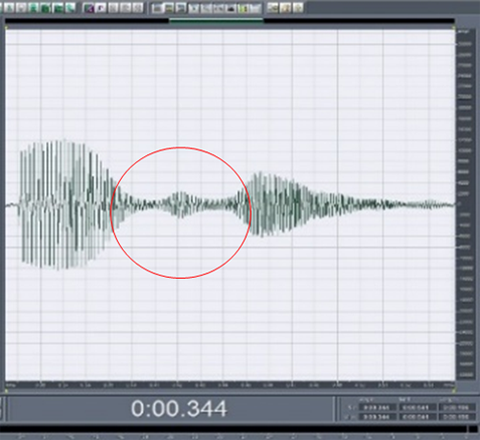This screenshot has width=480, height=440.
Task: Click the view Begin time field in lower row
Action: 377,417
